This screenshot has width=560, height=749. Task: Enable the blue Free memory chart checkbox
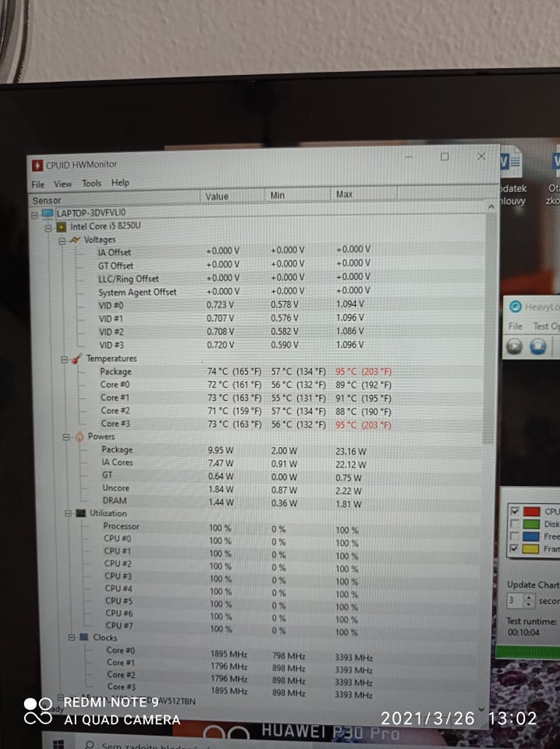515,537
